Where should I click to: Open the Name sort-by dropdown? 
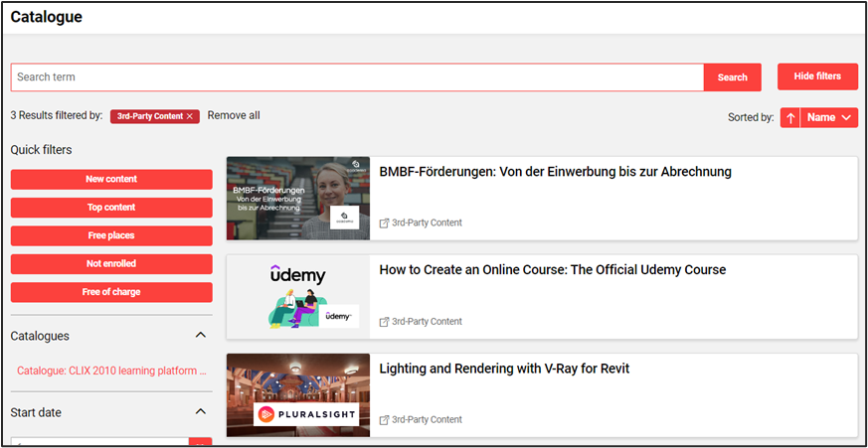[x=829, y=117]
